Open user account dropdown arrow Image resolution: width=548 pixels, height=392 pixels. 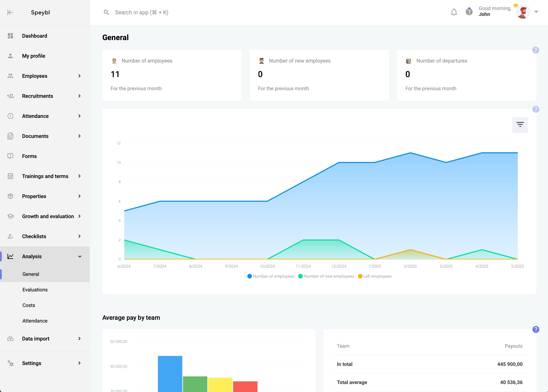pyautogui.click(x=536, y=12)
